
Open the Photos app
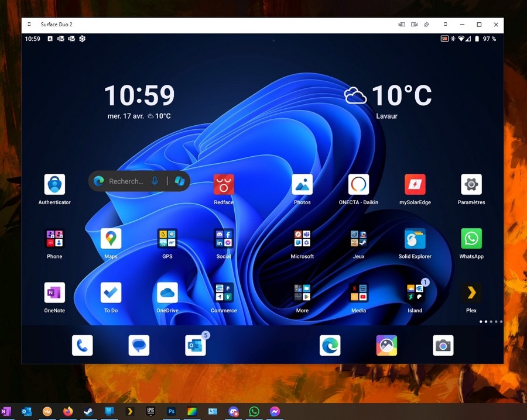(302, 185)
